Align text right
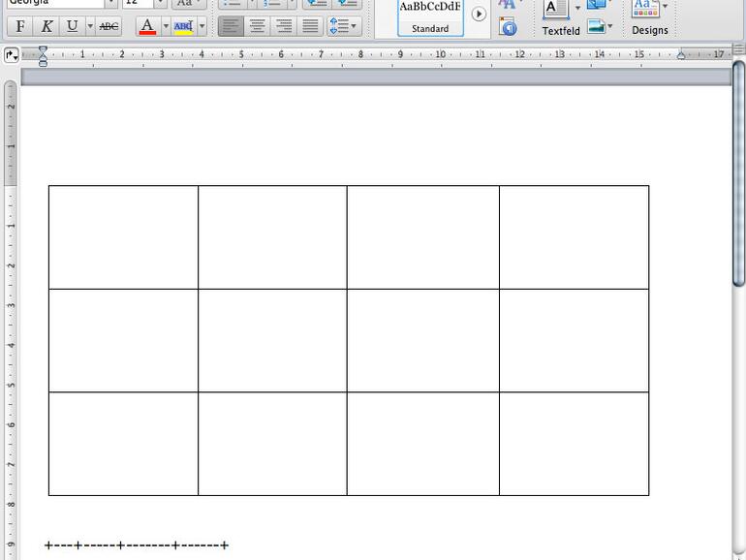Viewport: 746px width, 560px height. [284, 26]
